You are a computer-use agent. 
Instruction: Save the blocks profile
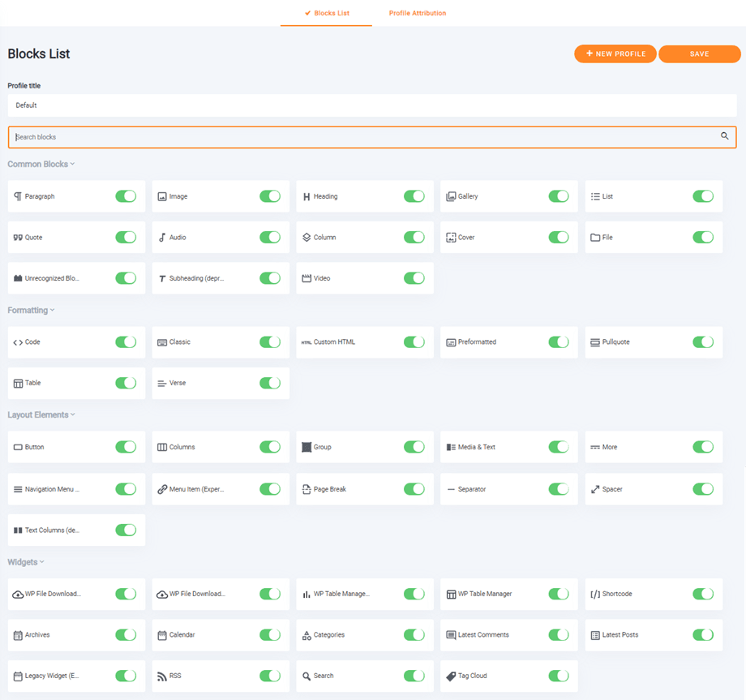pyautogui.click(x=699, y=54)
